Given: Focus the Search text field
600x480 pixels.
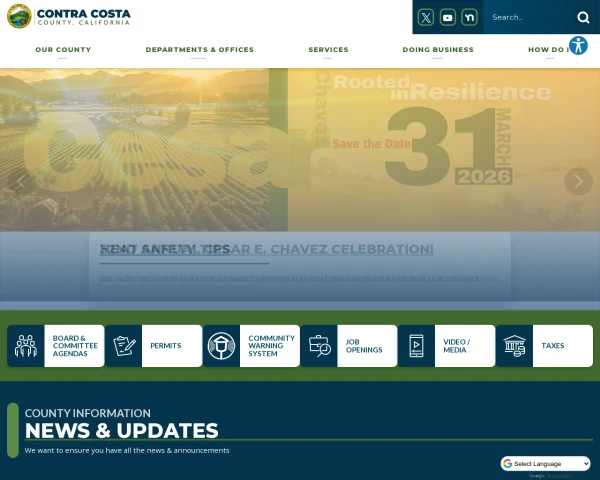Looking at the screenshot, I should click(528, 17).
